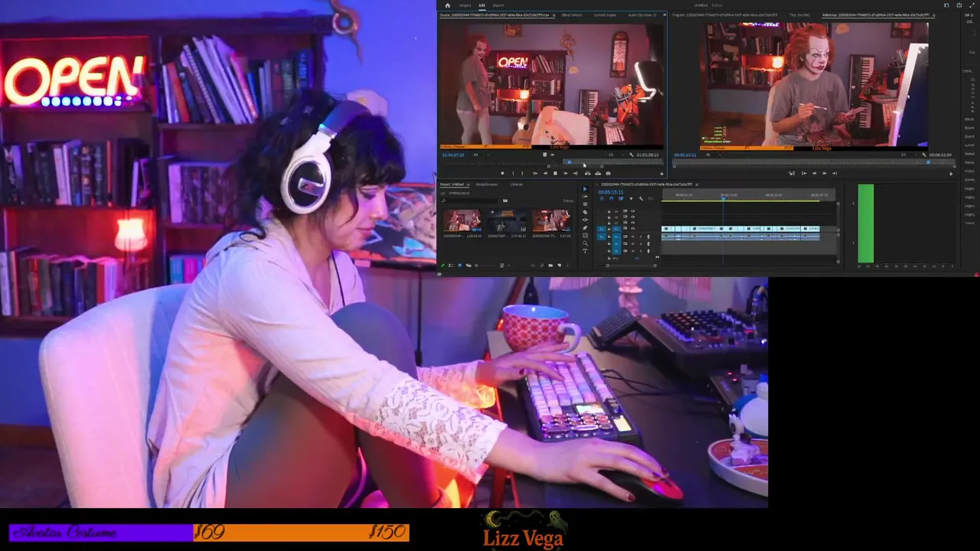The width and height of the screenshot is (980, 551).
Task: Select the Selection tool
Action: (x=585, y=189)
